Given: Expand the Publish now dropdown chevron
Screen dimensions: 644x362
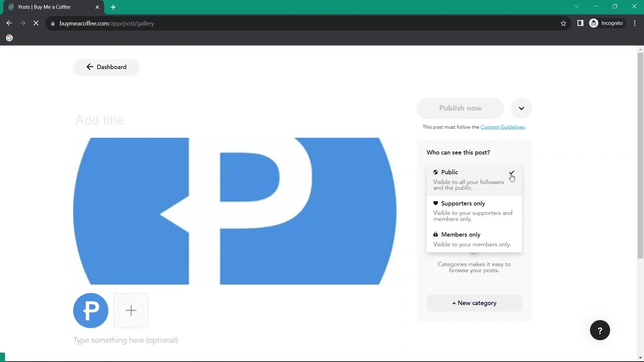Looking at the screenshot, I should [522, 108].
